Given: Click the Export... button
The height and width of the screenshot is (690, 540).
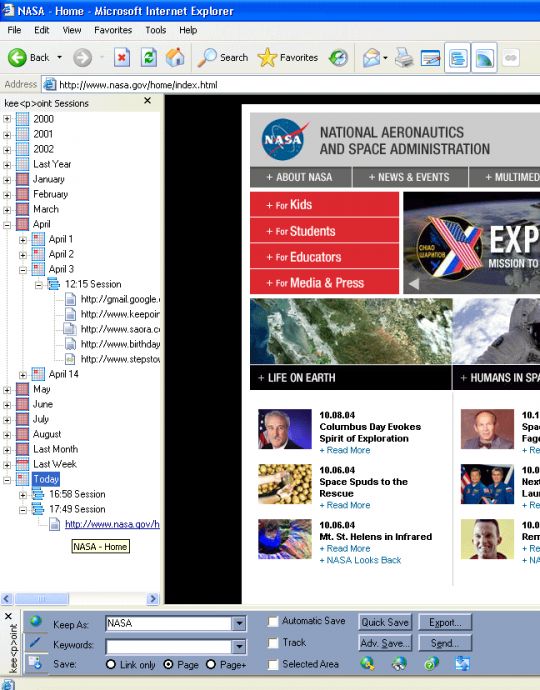Looking at the screenshot, I should pos(445,622).
